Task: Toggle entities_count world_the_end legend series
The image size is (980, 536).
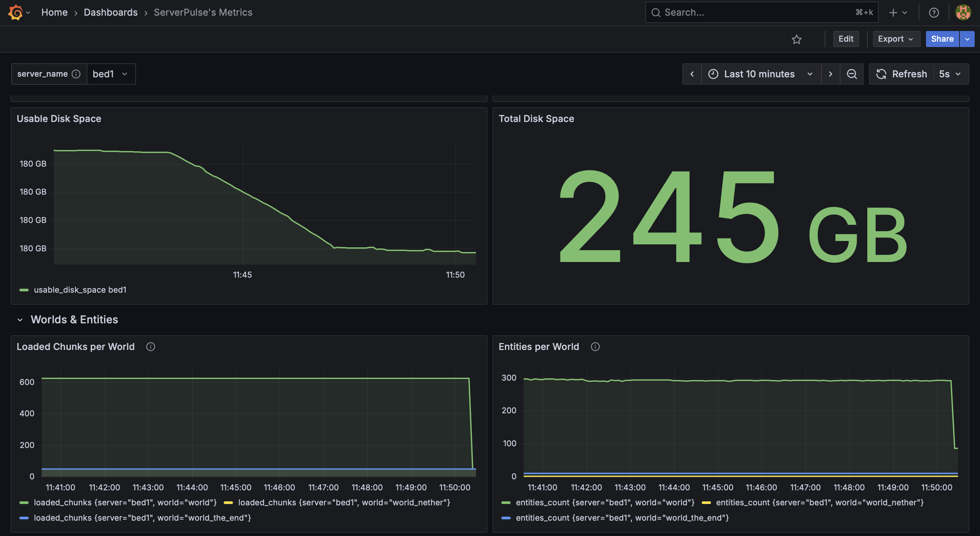Action: click(x=622, y=518)
